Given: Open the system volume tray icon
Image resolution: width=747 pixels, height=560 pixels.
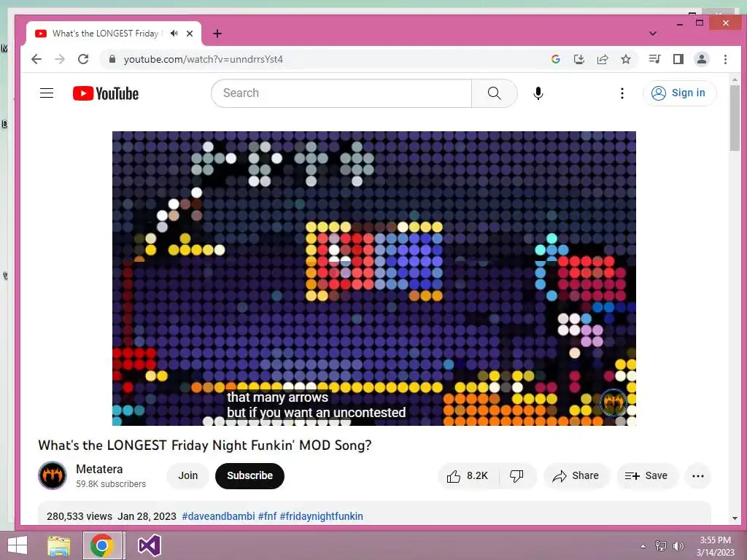Looking at the screenshot, I should click(678, 546).
